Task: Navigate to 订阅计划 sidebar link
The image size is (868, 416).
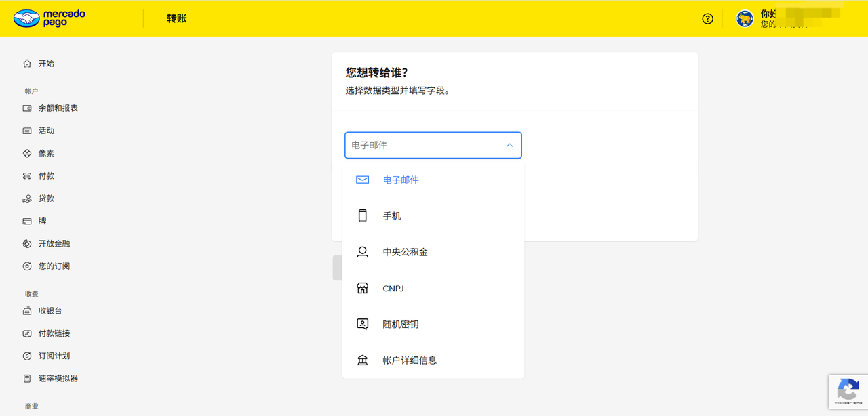Action: click(54, 356)
